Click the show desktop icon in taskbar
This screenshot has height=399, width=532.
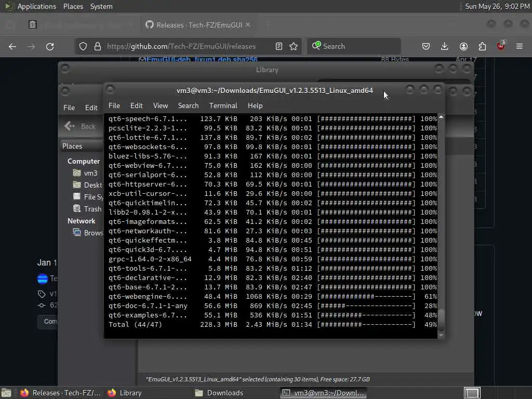6,393
